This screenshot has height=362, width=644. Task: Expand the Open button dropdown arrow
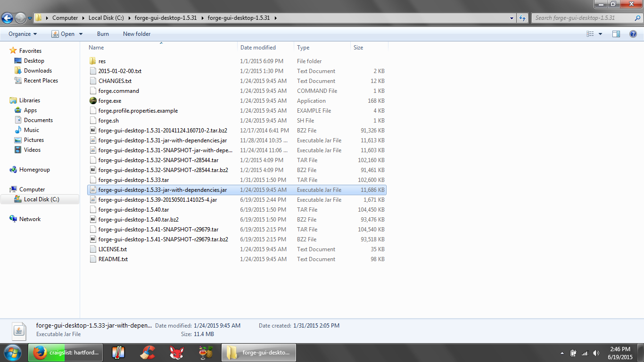pos(81,34)
